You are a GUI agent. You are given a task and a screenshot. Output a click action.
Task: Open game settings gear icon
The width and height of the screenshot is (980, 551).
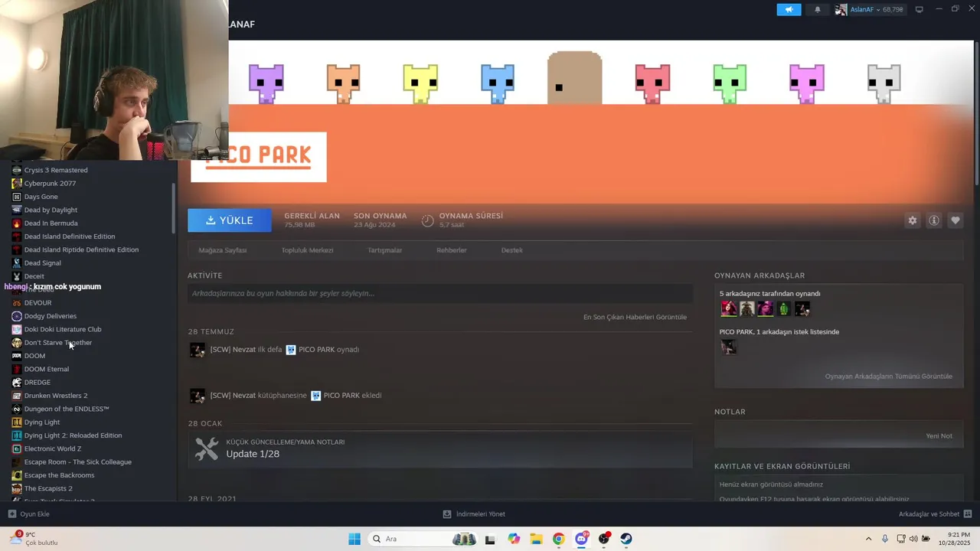(913, 220)
